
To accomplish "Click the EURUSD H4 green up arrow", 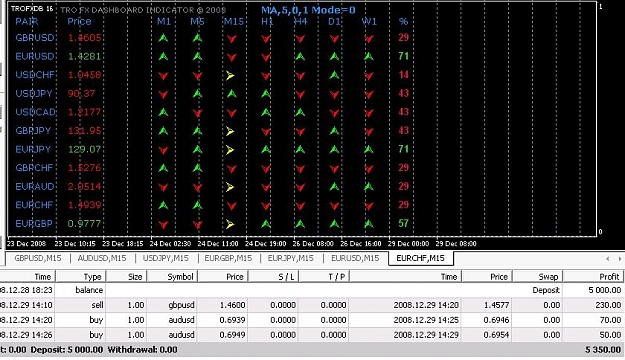I will [300, 57].
